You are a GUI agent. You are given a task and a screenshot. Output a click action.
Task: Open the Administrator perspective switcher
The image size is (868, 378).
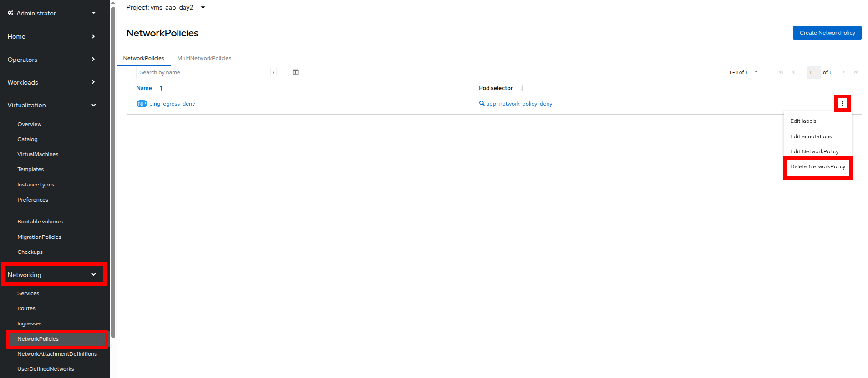[51, 13]
